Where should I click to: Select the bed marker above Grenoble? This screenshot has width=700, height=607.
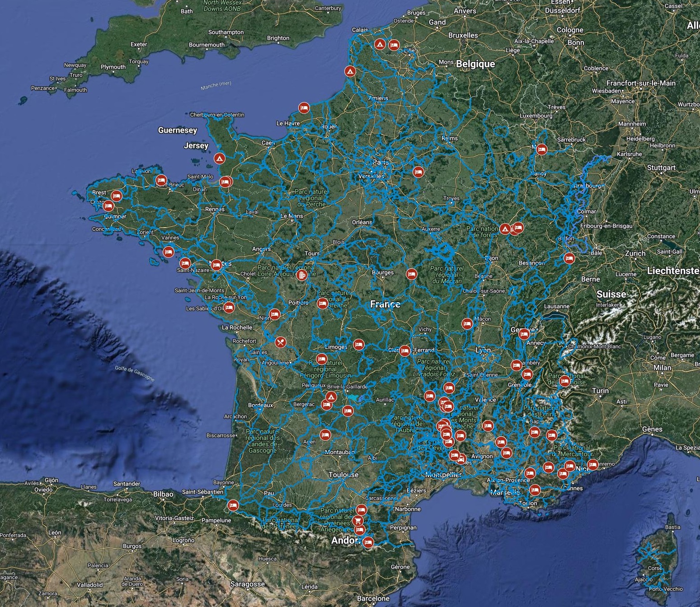pos(527,374)
